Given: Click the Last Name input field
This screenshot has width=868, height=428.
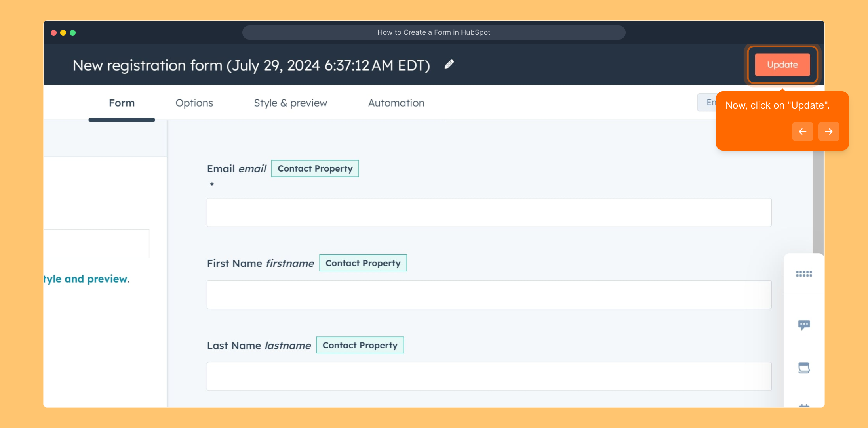Looking at the screenshot, I should pyautogui.click(x=489, y=376).
